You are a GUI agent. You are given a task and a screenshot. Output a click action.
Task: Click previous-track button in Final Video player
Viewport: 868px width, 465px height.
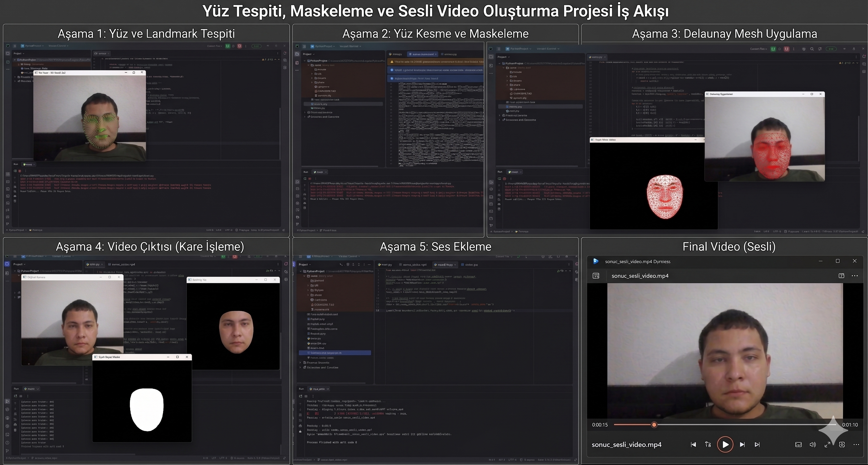point(693,445)
